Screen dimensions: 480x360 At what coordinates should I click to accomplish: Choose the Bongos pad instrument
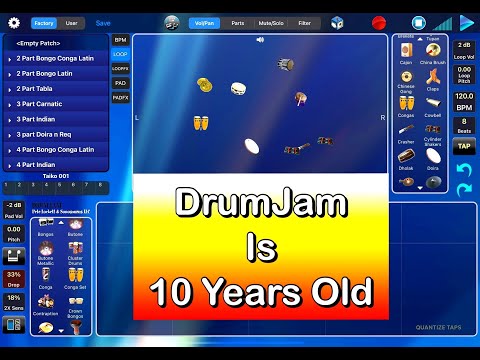coord(46,228)
